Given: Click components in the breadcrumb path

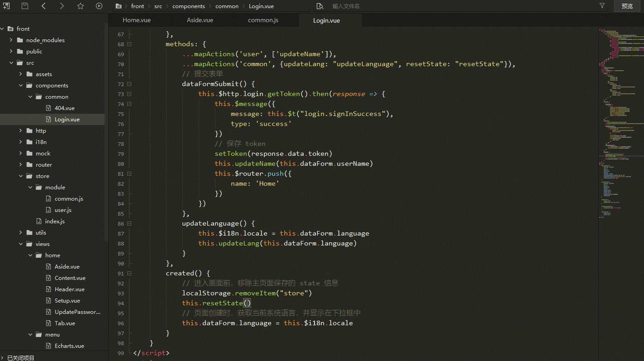Looking at the screenshot, I should [x=189, y=6].
